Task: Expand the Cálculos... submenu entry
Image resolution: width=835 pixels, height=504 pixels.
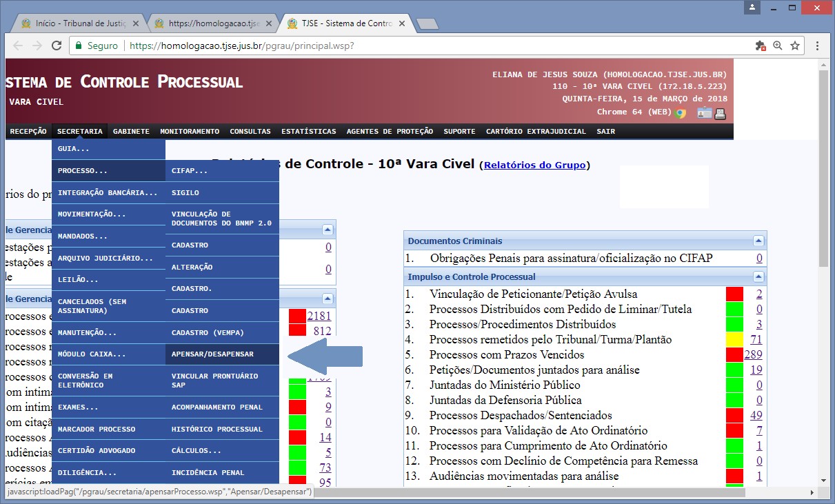Action: tap(197, 451)
